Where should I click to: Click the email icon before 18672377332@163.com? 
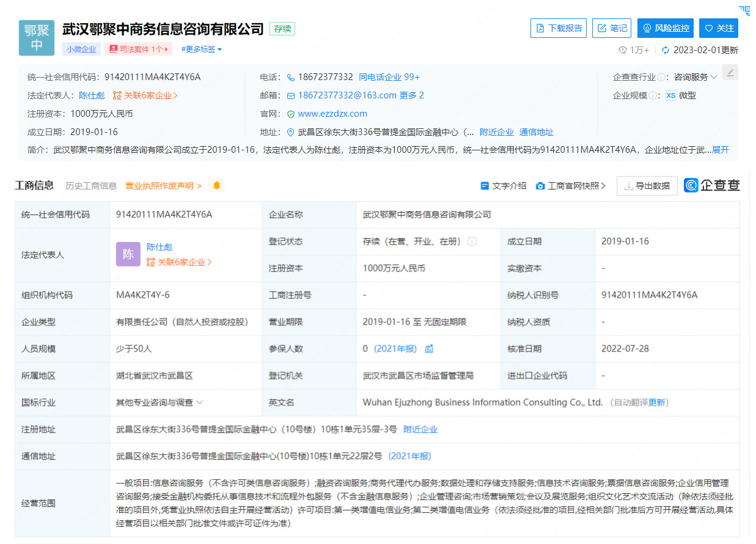tap(292, 96)
